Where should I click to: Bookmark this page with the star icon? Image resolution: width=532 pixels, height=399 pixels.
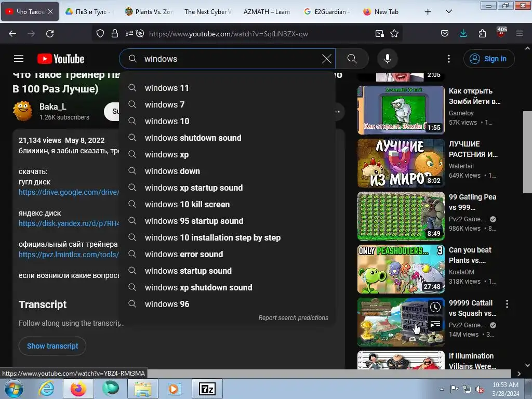[x=394, y=33]
